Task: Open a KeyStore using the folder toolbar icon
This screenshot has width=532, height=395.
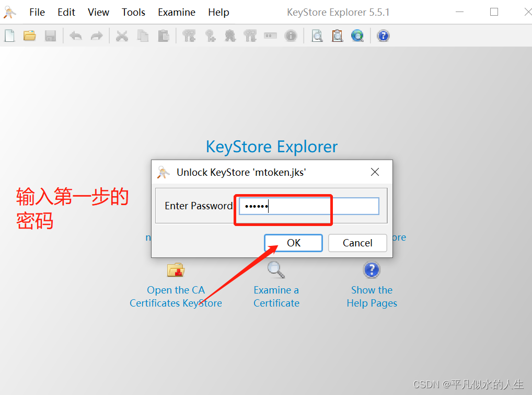Action: click(x=29, y=36)
